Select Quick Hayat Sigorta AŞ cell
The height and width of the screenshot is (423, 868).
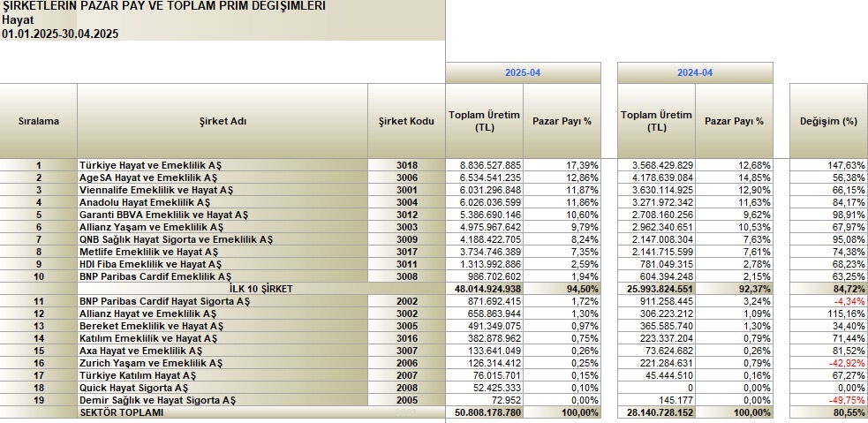click(x=223, y=388)
